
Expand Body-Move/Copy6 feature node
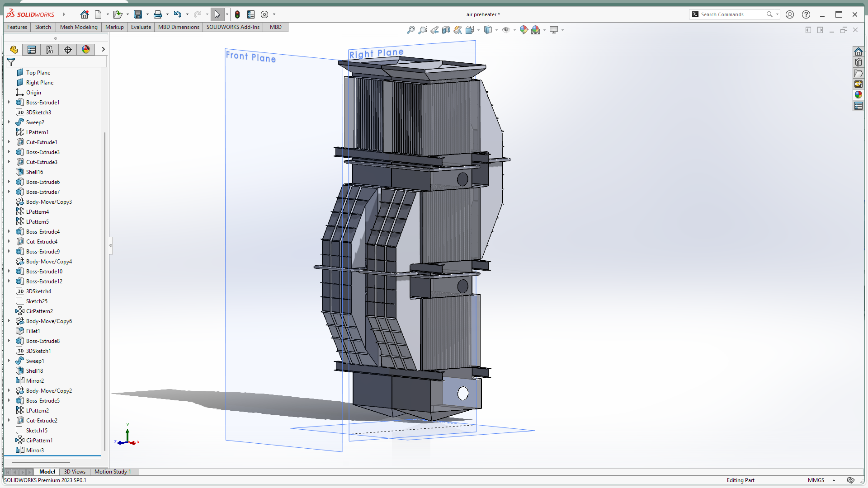pos(9,321)
